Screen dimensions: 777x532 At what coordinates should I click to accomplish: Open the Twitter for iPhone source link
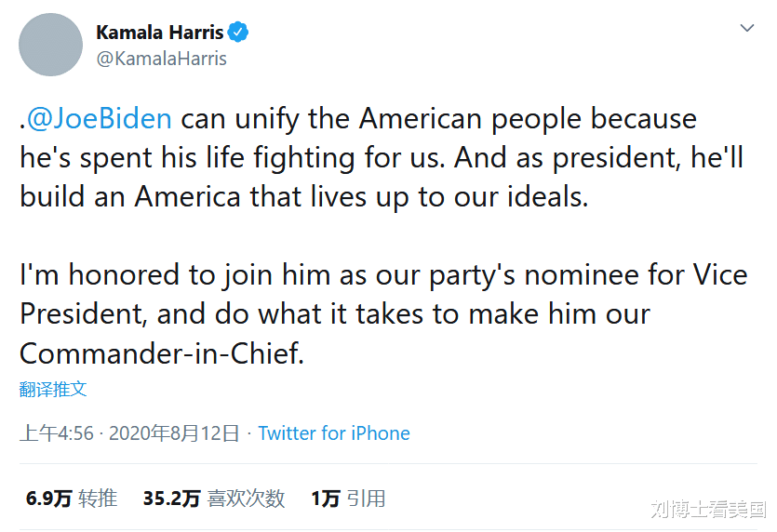click(334, 433)
